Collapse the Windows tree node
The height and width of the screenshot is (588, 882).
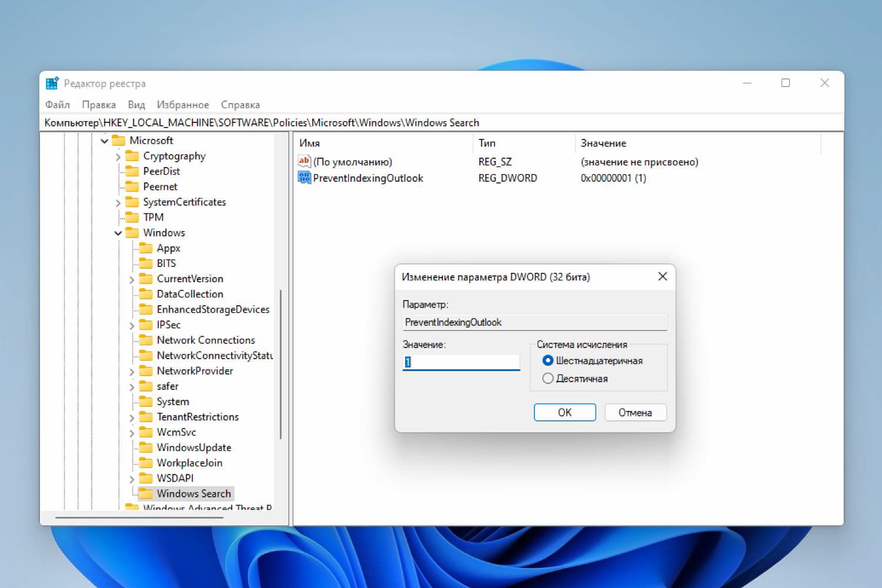click(x=118, y=233)
